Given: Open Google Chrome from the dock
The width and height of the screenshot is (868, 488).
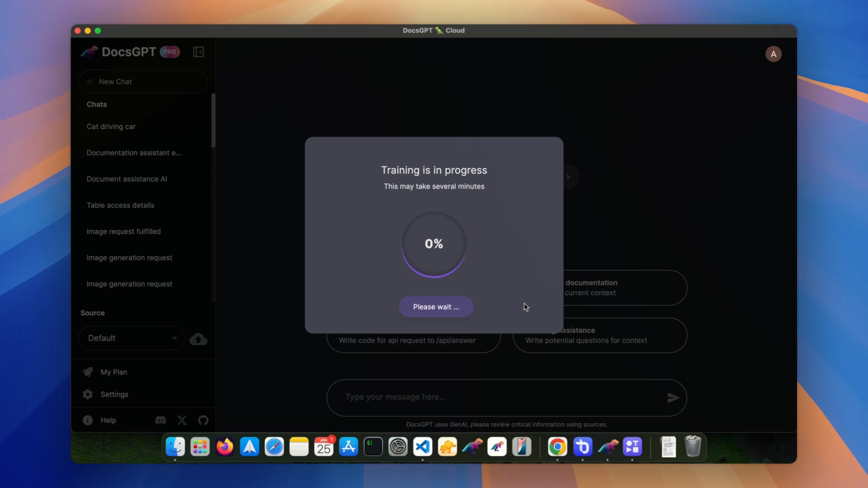Looking at the screenshot, I should point(557,447).
